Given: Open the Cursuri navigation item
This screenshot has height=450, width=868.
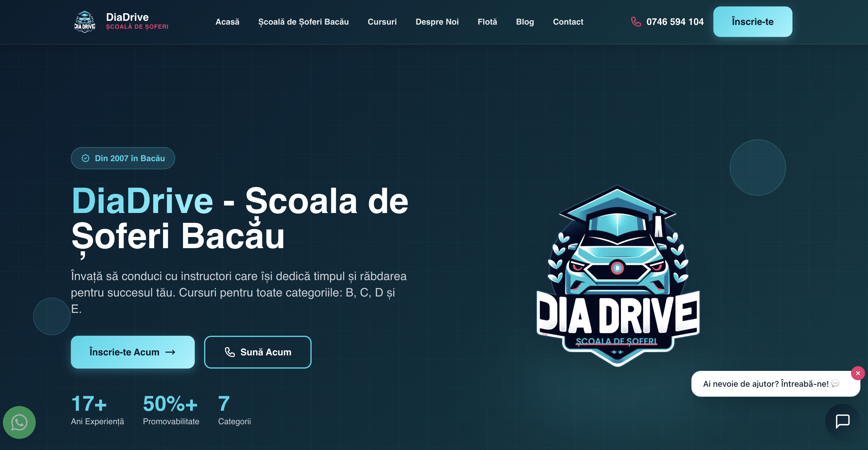Looking at the screenshot, I should 382,22.
